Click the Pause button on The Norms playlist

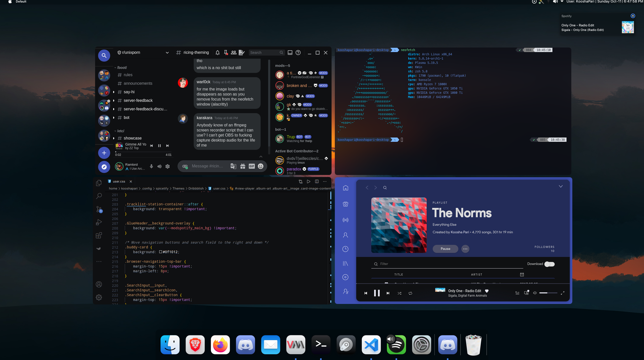point(445,249)
